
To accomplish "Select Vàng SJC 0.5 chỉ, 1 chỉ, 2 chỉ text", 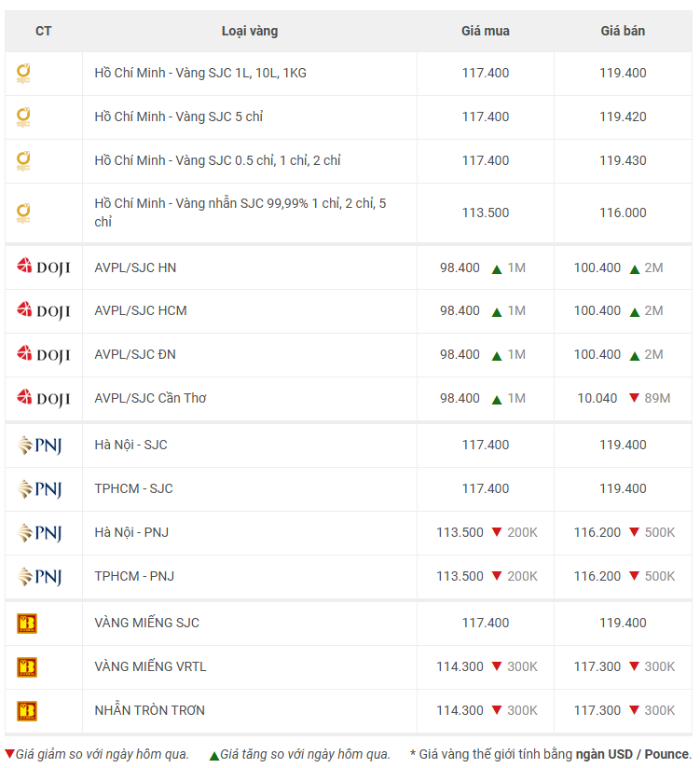I will point(258,160).
